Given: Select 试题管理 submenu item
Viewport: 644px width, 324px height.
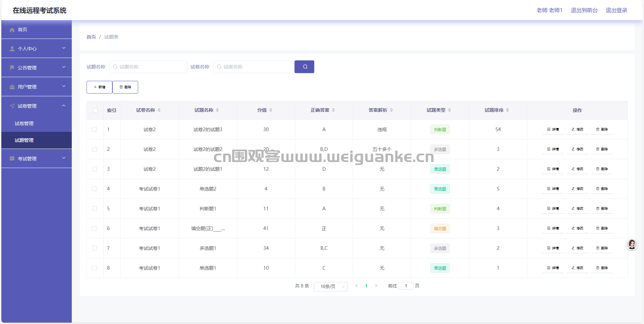Looking at the screenshot, I should click(x=37, y=140).
